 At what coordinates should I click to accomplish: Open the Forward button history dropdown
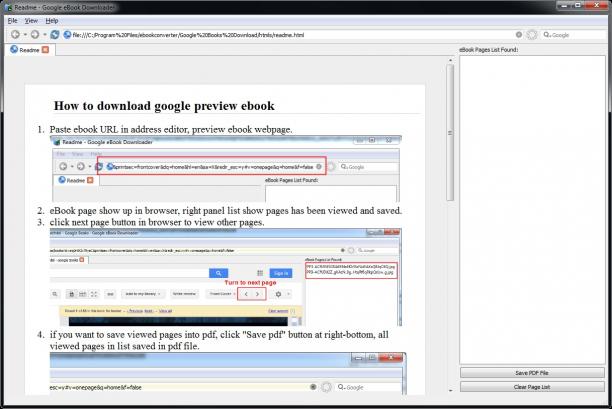click(x=44, y=35)
